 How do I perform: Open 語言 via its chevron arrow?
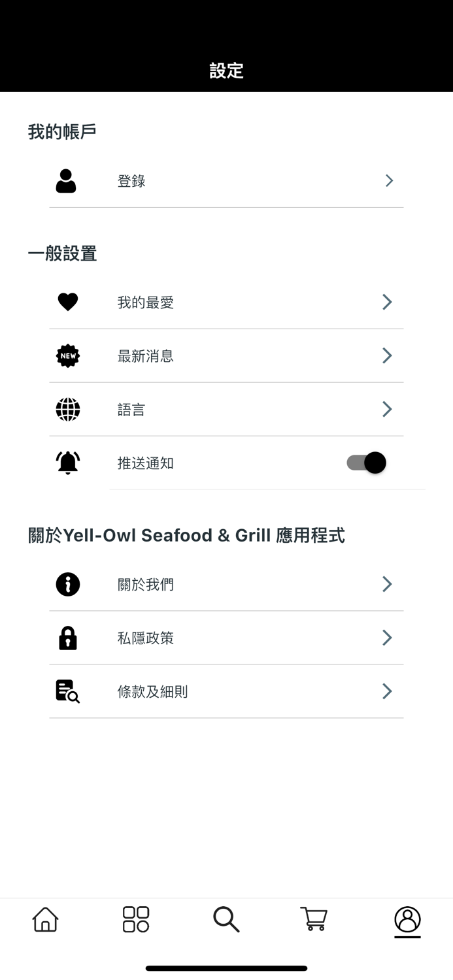[x=387, y=409]
